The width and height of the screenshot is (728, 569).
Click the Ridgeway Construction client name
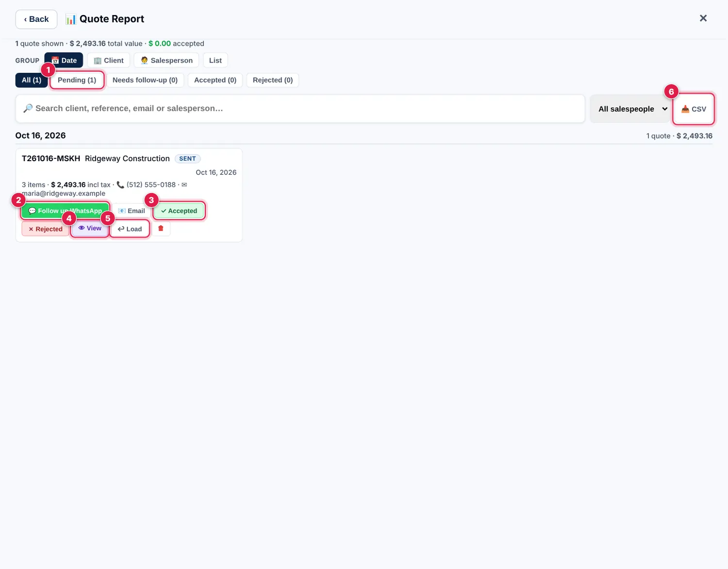pos(127,159)
